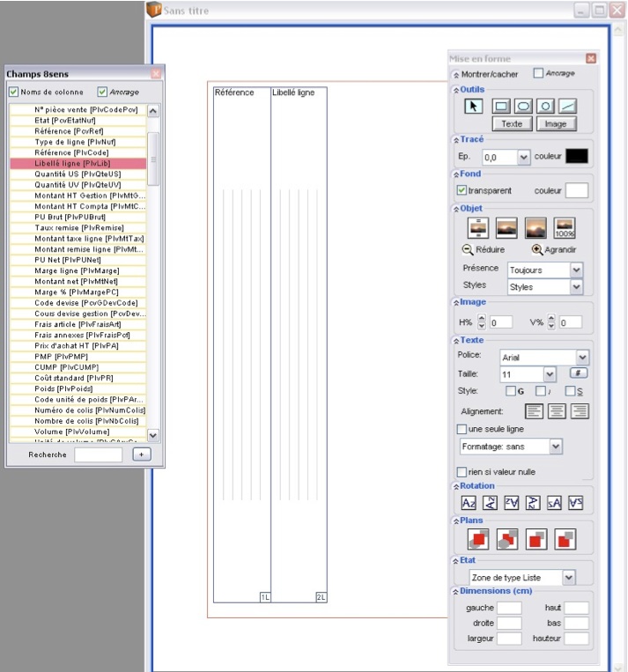Viewport: 628px width, 672px height.
Task: Align text to the left
Action: pos(534,411)
